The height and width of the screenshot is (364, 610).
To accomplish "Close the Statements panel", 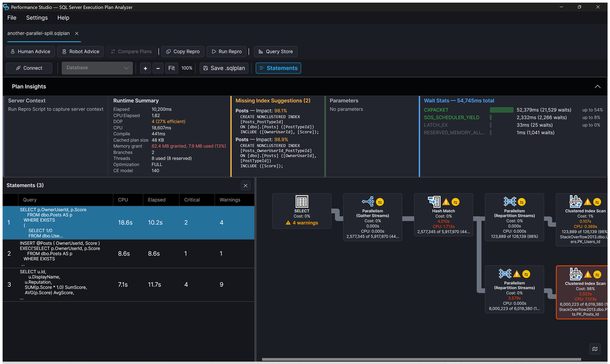I will [x=246, y=185].
